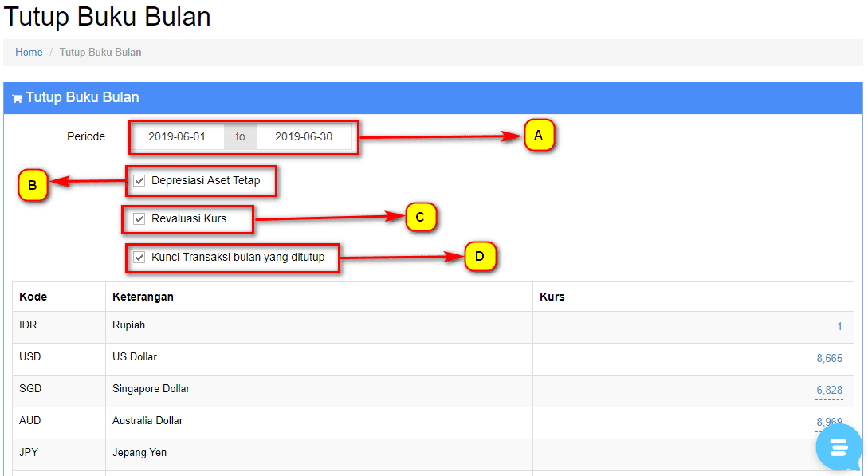The width and height of the screenshot is (868, 476).
Task: Select the Australia Dollar row
Action: pyautogui.click(x=147, y=421)
